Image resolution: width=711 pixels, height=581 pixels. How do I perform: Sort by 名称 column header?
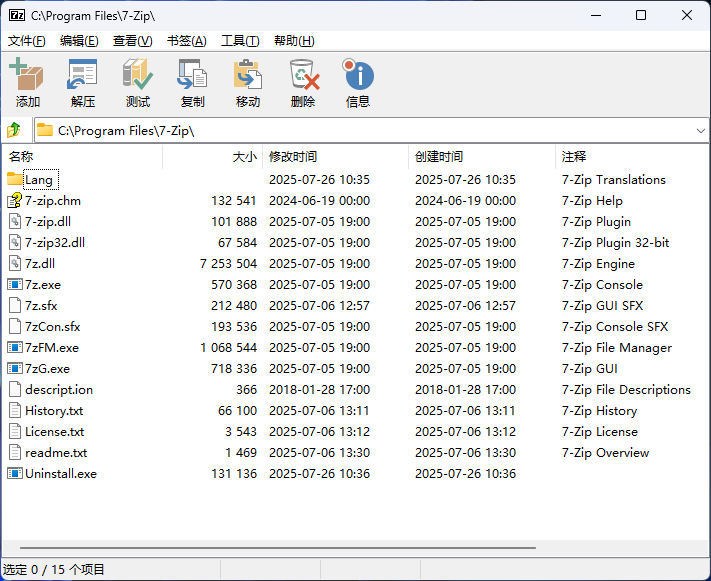[83, 156]
